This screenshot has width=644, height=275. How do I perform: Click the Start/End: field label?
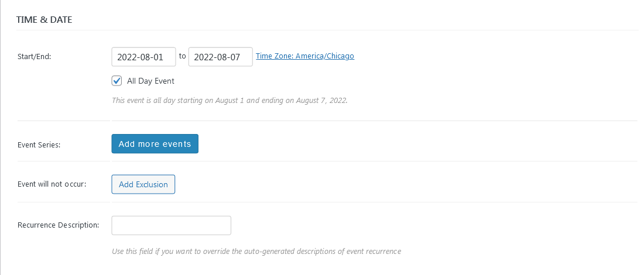[x=35, y=57]
